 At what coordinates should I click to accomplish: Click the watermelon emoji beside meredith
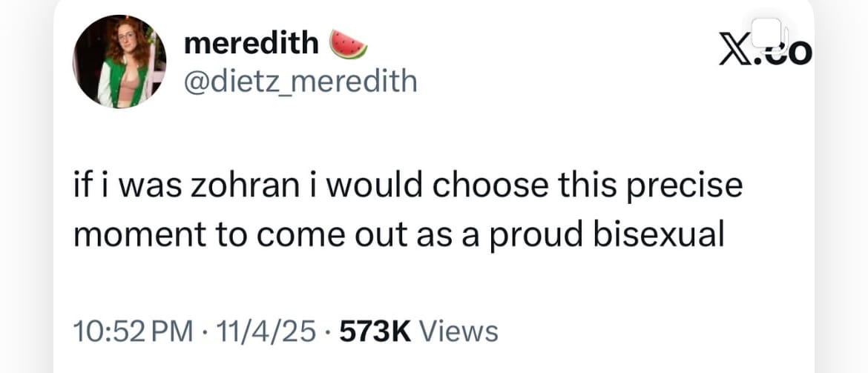click(349, 44)
